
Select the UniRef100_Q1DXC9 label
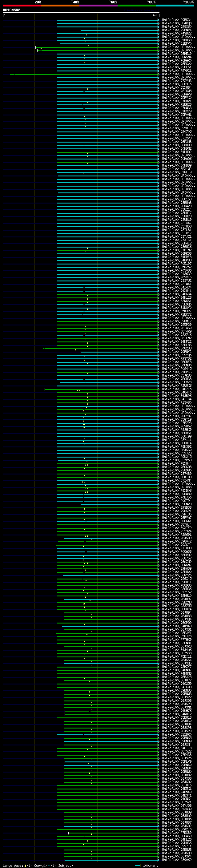(177, 111)
